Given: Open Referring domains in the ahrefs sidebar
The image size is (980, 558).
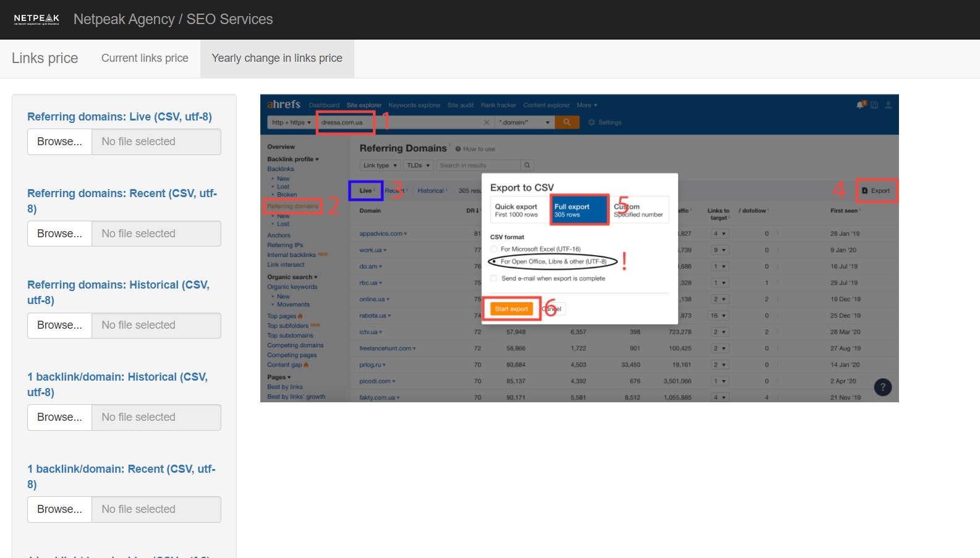Looking at the screenshot, I should tap(292, 206).
